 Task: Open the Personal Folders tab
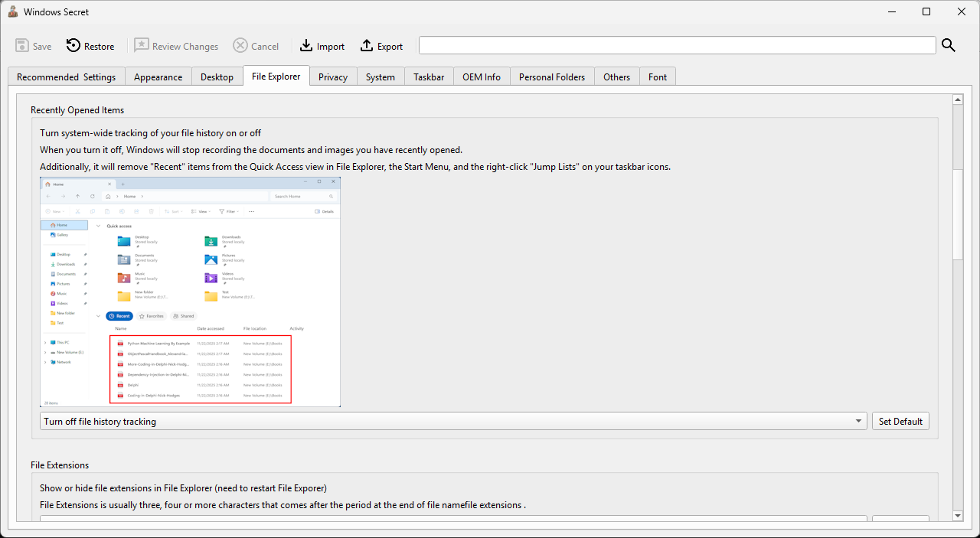tap(551, 77)
